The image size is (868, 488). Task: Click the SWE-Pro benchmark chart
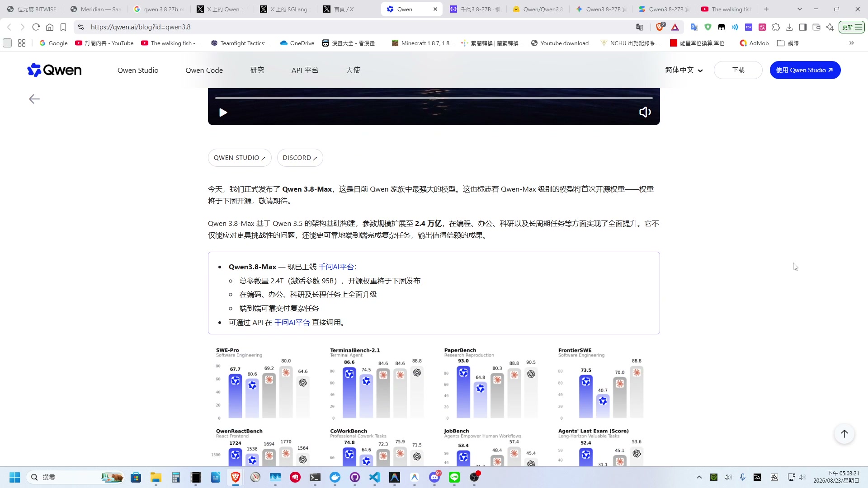coord(263,383)
